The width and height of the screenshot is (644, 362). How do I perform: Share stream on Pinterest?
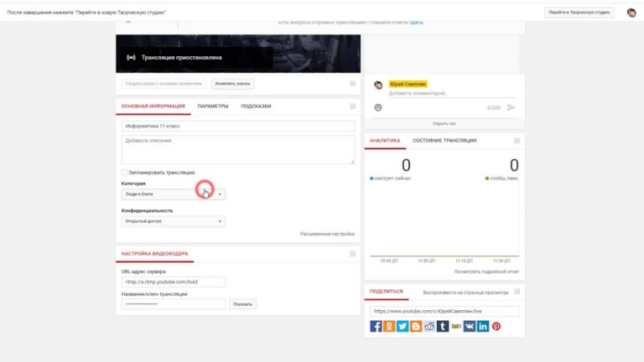(496, 326)
